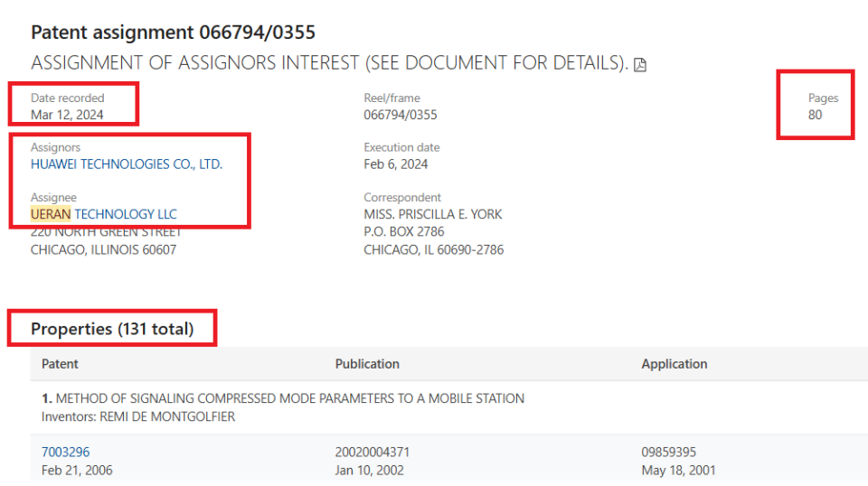Click the Publication column header
The image size is (868, 486).
point(367,364)
